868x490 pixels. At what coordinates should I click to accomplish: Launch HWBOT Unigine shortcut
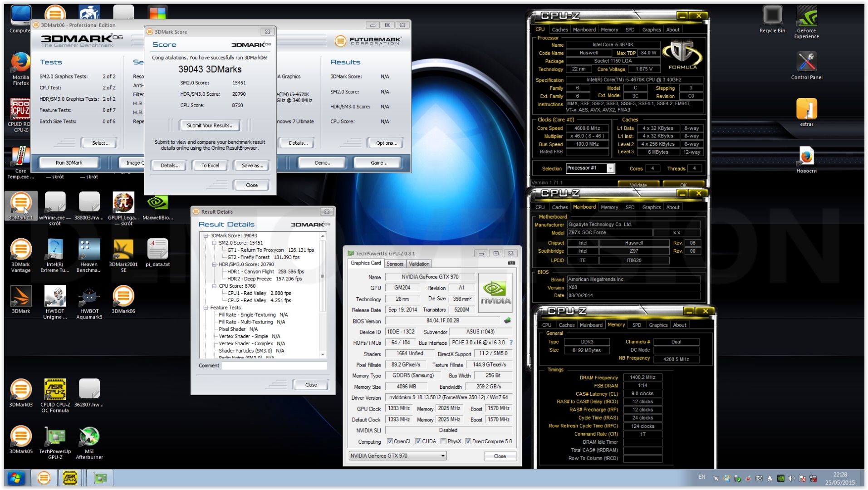click(x=55, y=302)
